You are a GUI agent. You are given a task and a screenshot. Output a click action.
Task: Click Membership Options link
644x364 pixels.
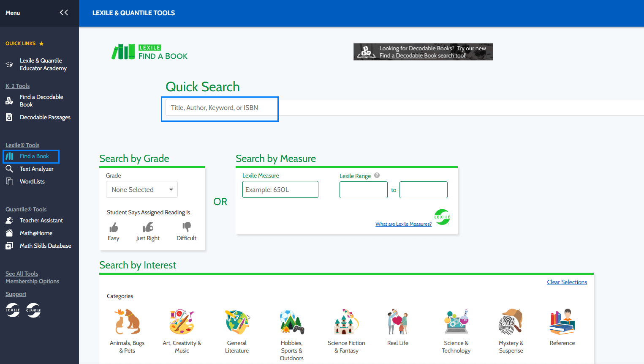pos(32,281)
